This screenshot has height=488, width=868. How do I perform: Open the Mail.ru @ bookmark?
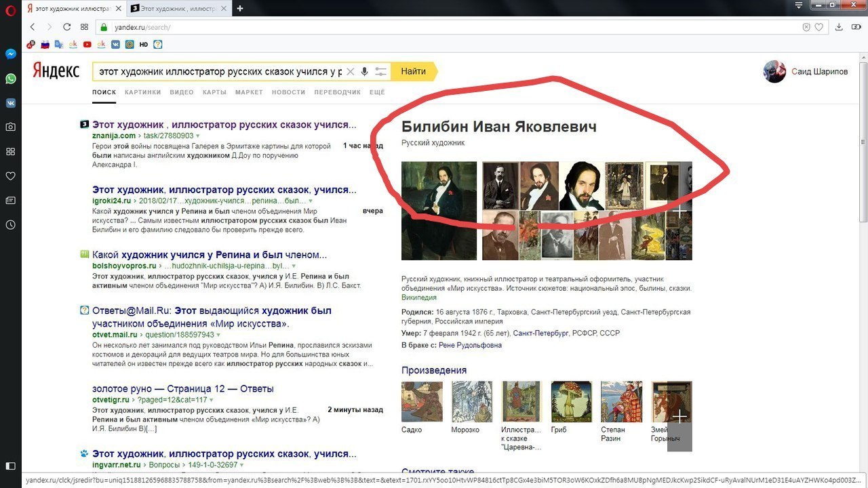click(x=130, y=45)
